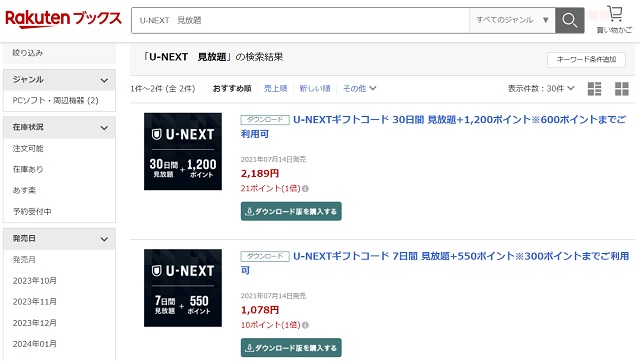Viewport: 640px width, 361px height.
Task: Click the 21ポイント(1倍) text
Action: click(271, 188)
